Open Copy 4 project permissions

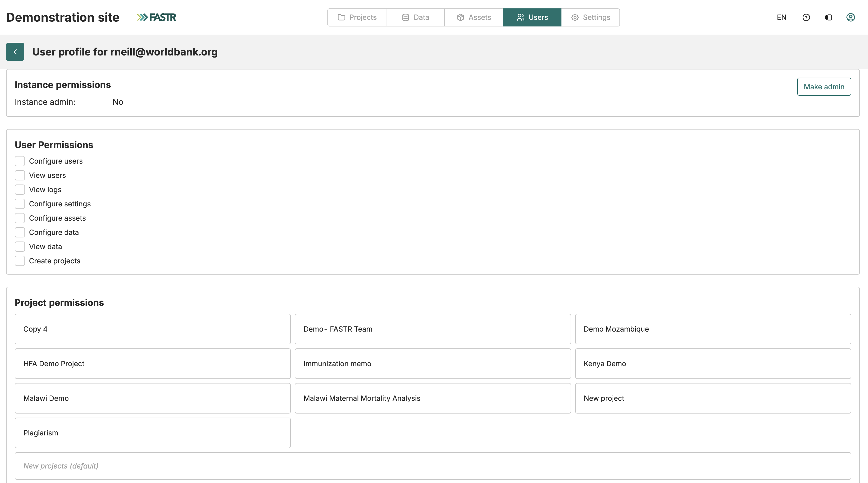click(x=153, y=329)
